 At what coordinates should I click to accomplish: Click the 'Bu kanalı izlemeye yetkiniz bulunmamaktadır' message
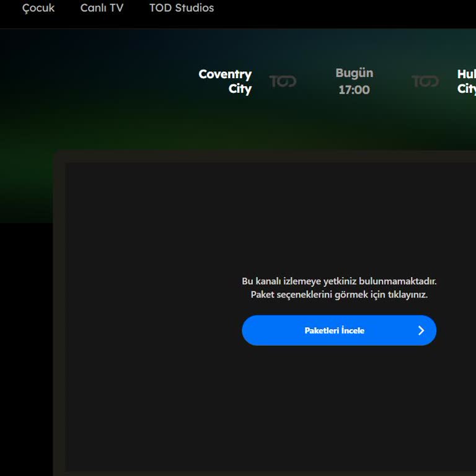tap(339, 281)
